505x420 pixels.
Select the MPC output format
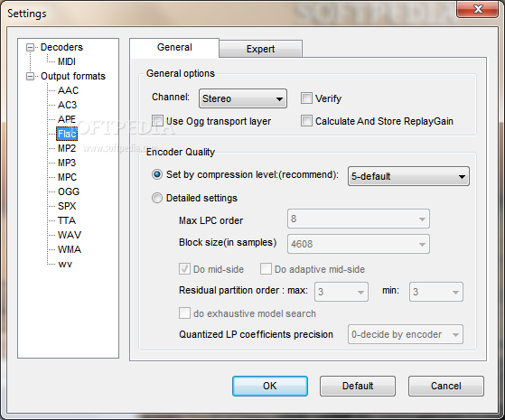68,177
